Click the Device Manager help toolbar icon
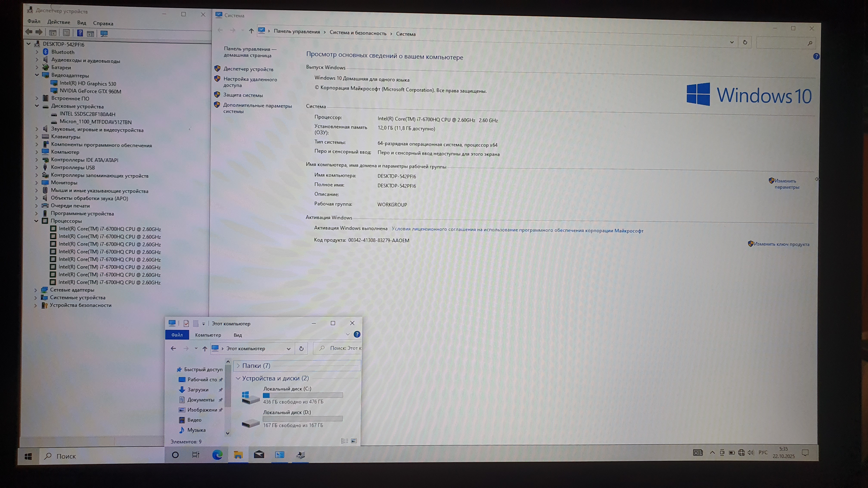Viewport: 868px width, 488px height. (x=80, y=33)
